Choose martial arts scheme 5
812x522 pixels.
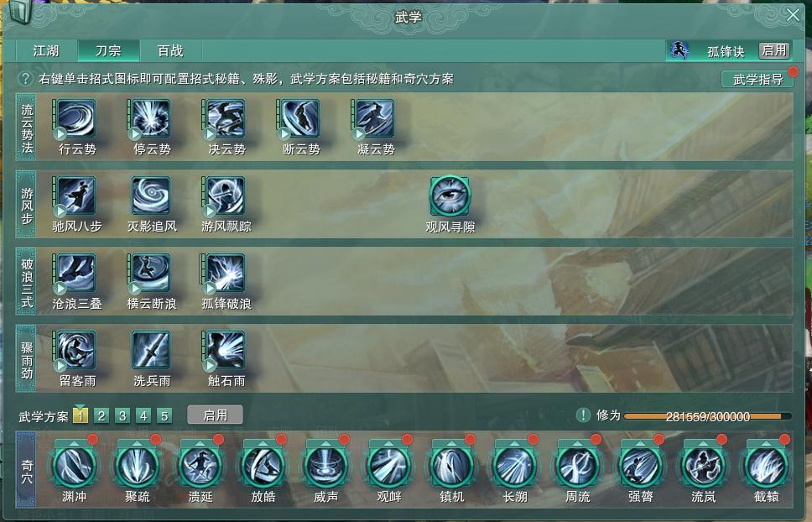(x=164, y=416)
